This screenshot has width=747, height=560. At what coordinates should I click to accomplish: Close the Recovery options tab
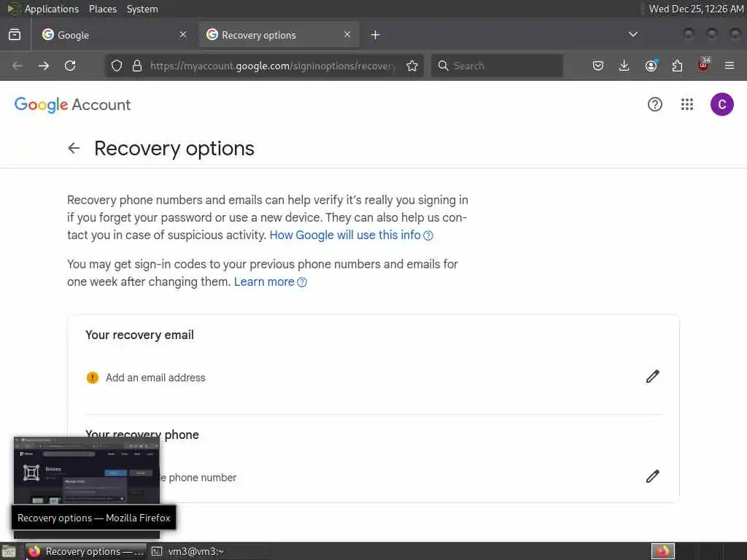(347, 34)
